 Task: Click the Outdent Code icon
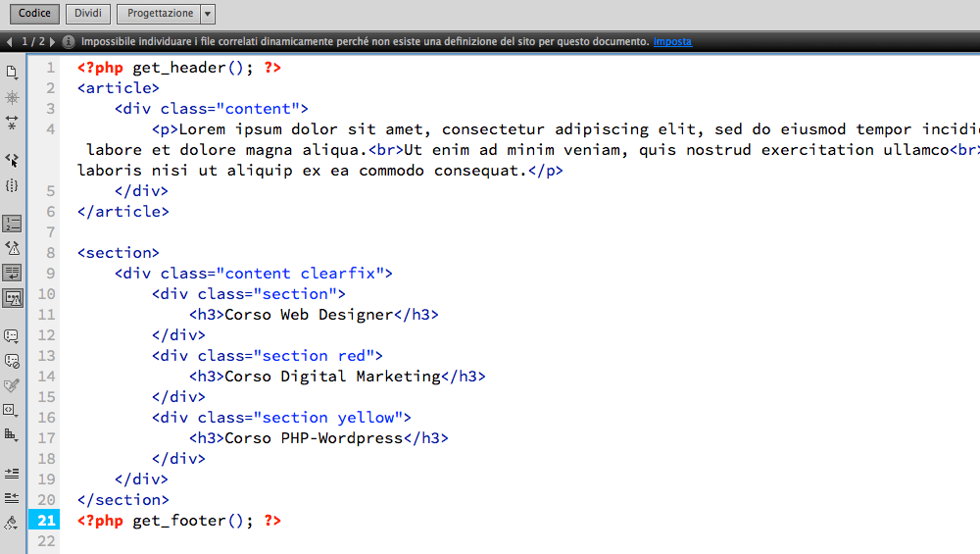coord(12,498)
